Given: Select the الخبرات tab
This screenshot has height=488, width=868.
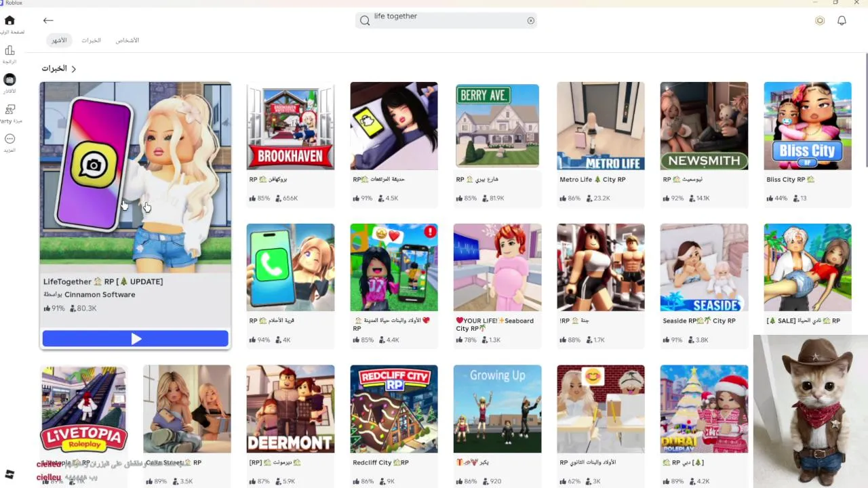Looking at the screenshot, I should pyautogui.click(x=91, y=40).
